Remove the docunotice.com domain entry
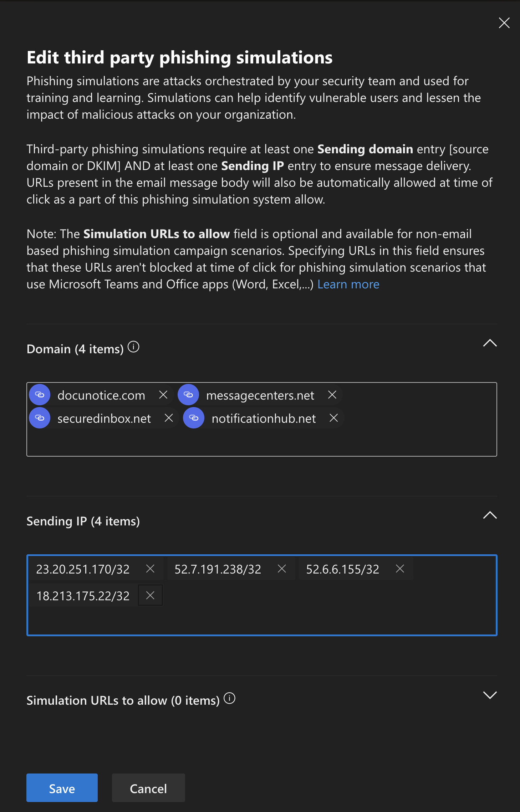 (163, 395)
